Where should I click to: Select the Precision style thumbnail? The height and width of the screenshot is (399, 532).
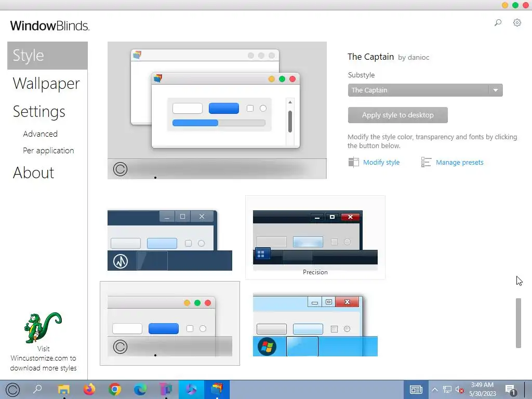click(x=315, y=237)
